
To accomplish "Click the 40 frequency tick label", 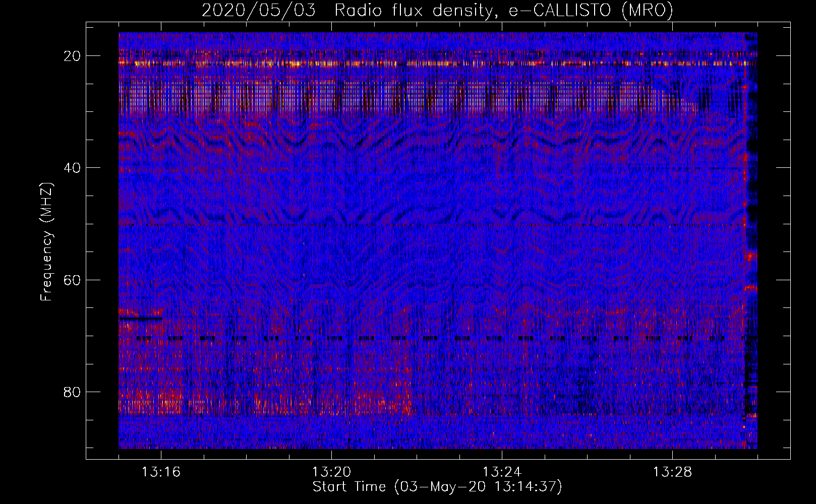I will click(x=72, y=168).
